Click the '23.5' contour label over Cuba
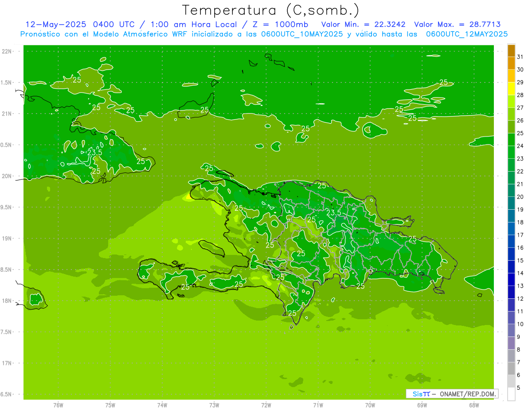Image resolution: width=532 pixels, height=411 pixels. pyautogui.click(x=94, y=153)
